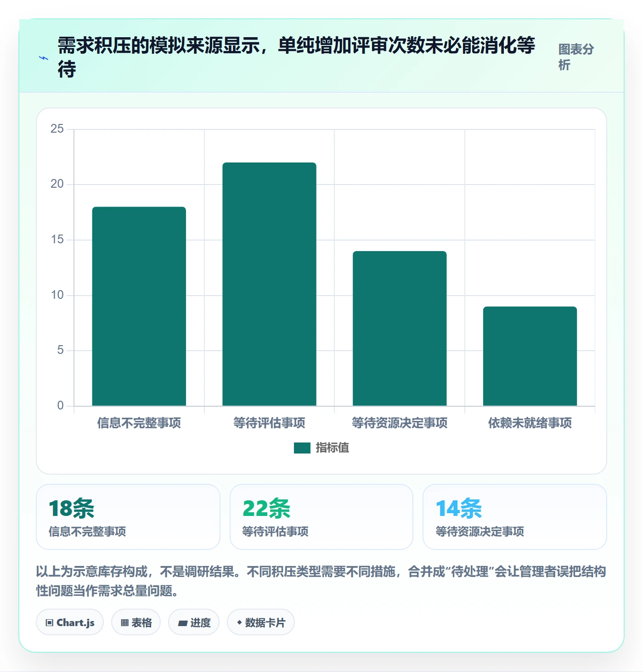Click the 22条 figure in the middle card
The image size is (643, 672).
point(266,509)
